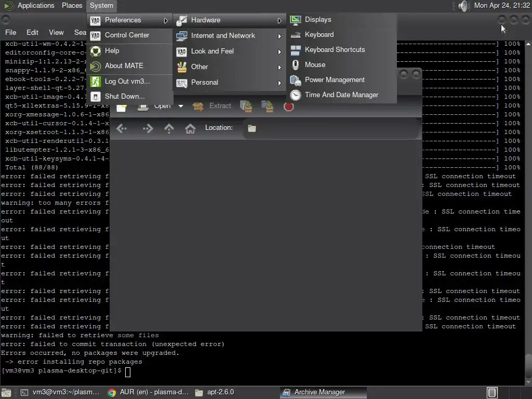Click the About MATE logo icon

point(96,66)
